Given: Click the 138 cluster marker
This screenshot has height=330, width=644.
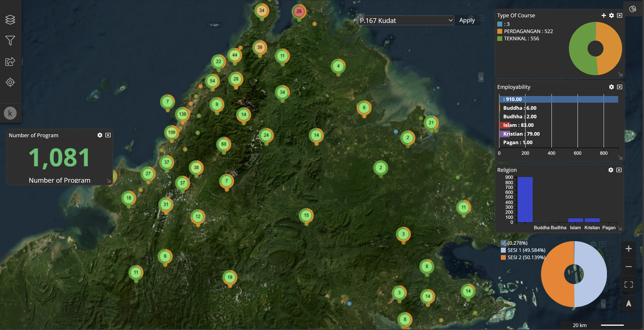Looking at the screenshot, I should (x=182, y=114).
